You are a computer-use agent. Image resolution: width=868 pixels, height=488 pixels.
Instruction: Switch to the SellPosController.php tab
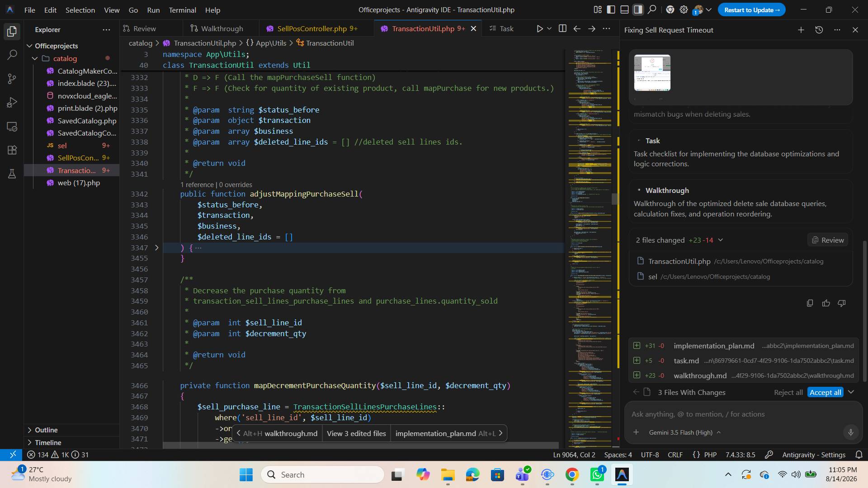(312, 28)
